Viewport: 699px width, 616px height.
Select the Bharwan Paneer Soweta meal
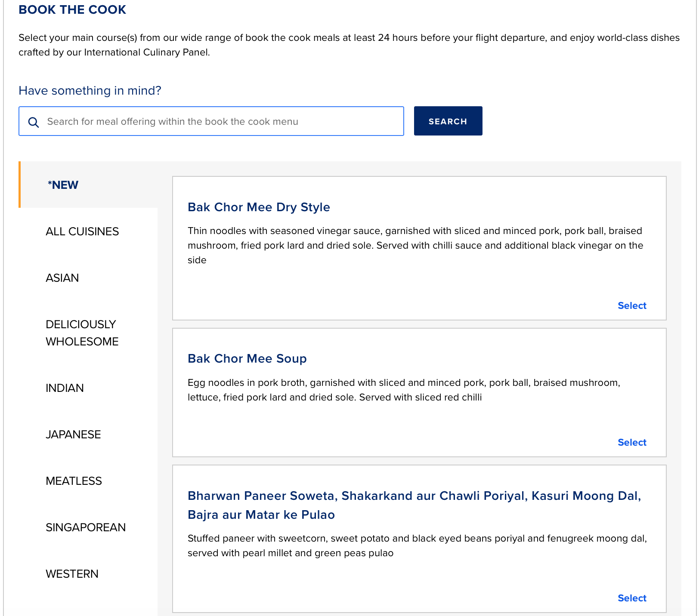(x=632, y=598)
